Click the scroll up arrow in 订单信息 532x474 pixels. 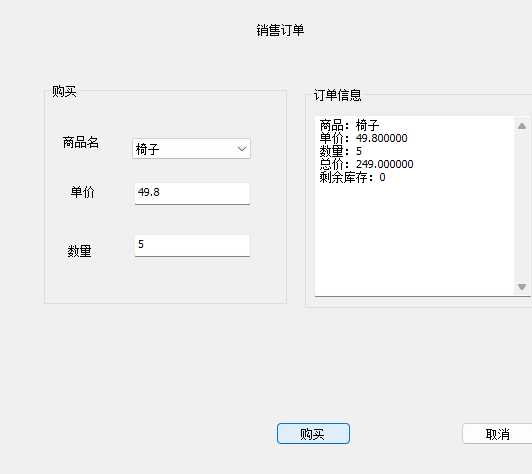pyautogui.click(x=522, y=126)
